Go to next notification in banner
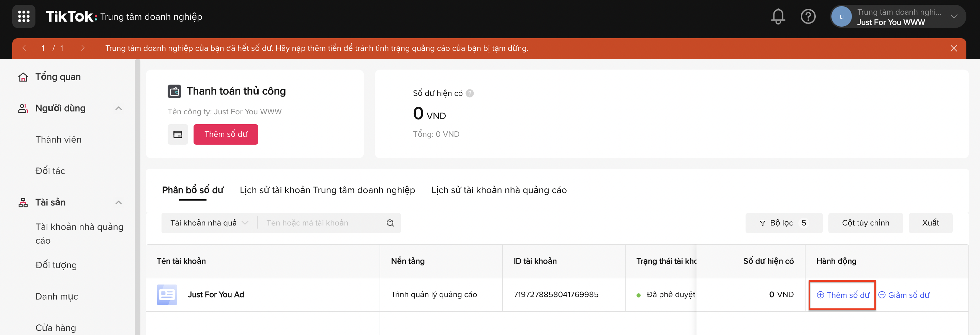This screenshot has width=980, height=335. (x=82, y=48)
